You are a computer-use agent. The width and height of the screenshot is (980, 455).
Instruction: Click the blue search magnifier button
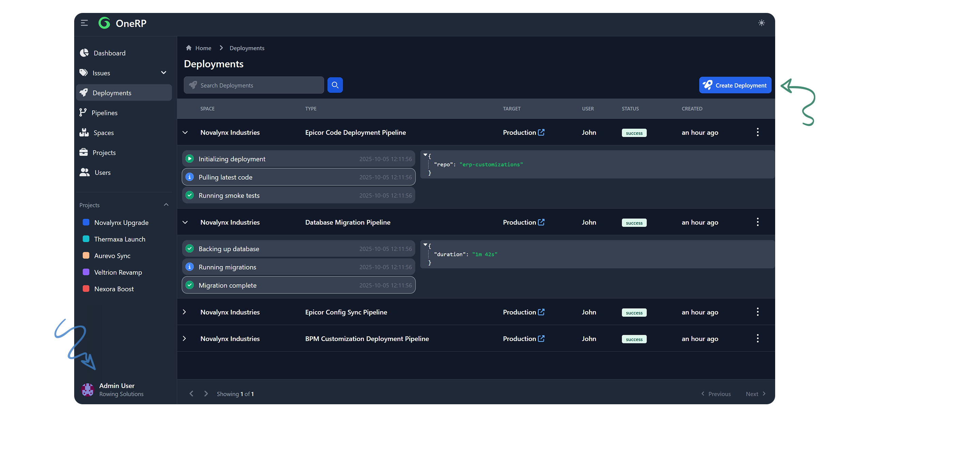(x=335, y=85)
